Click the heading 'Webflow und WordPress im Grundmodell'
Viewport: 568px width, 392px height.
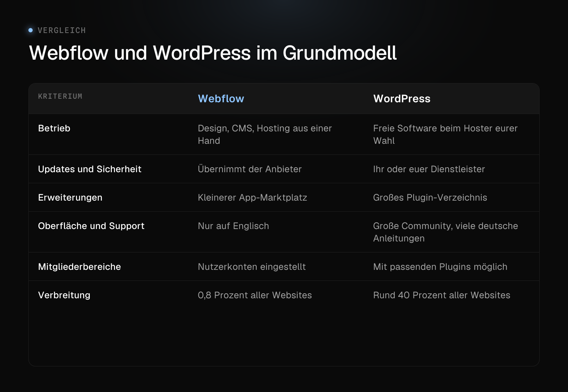pos(213,53)
